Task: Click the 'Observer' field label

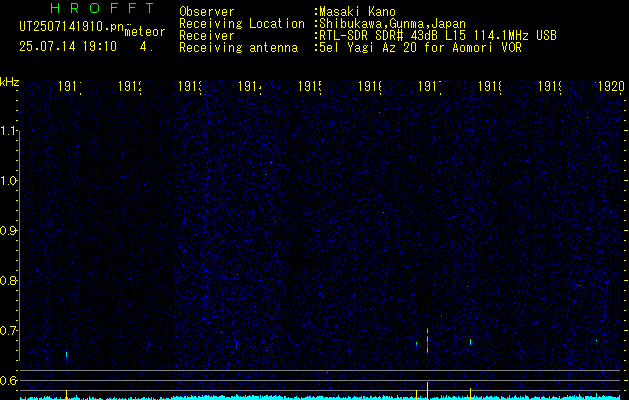Action: 207,12
